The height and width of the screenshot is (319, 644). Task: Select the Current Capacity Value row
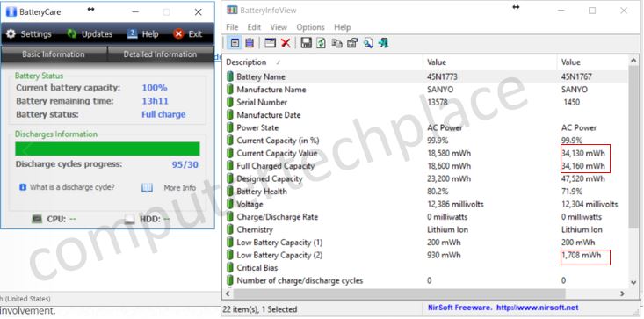pos(426,153)
